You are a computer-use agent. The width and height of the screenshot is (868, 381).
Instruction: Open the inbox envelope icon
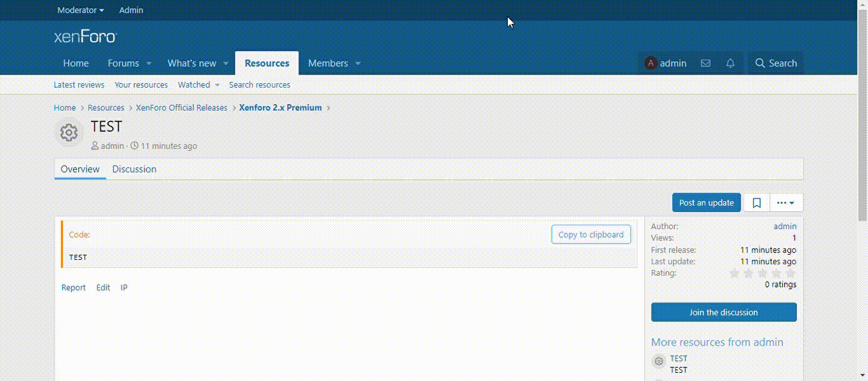coord(705,63)
